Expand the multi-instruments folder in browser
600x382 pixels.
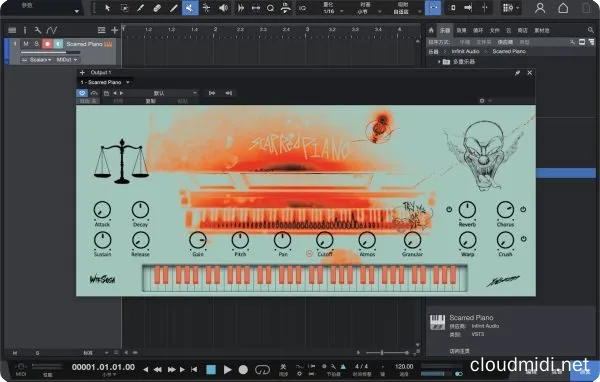[x=439, y=62]
